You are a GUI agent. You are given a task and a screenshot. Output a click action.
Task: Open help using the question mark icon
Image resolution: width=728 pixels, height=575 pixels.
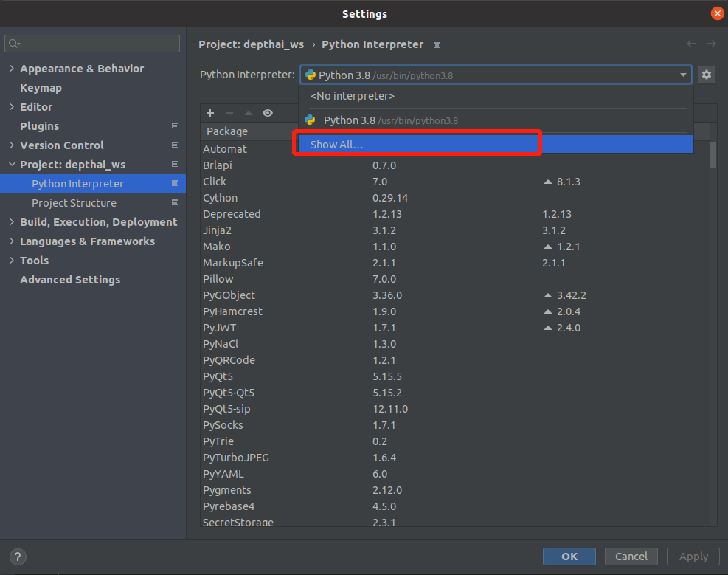[16, 557]
